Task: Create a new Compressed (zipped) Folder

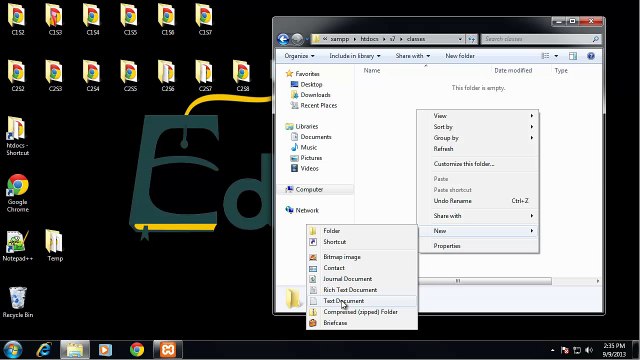Action: (362, 312)
